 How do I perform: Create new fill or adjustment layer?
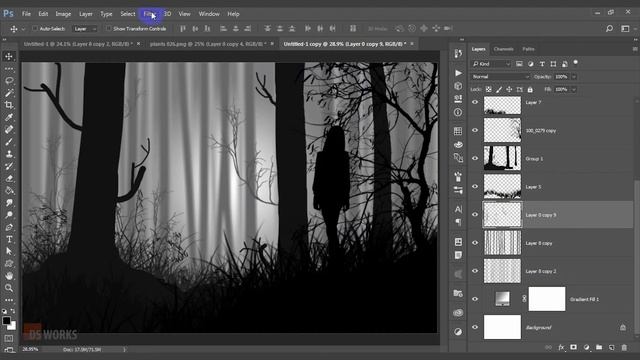587,347
